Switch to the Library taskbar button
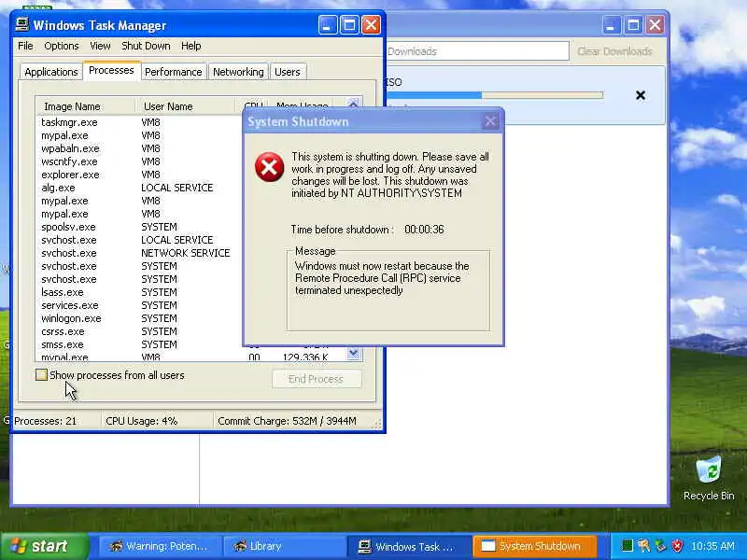Screen dimensions: 747x560 [285, 546]
